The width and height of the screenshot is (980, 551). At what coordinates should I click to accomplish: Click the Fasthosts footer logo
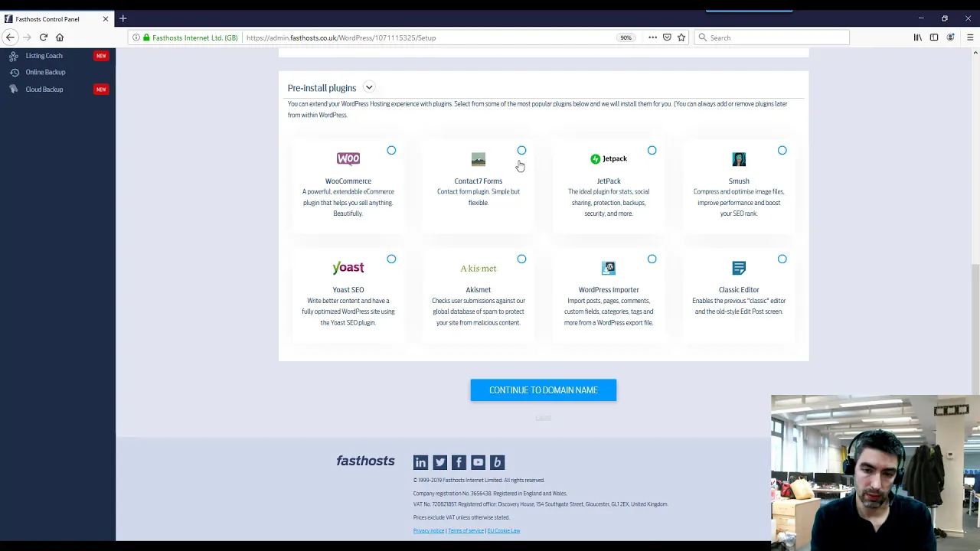coord(365,461)
